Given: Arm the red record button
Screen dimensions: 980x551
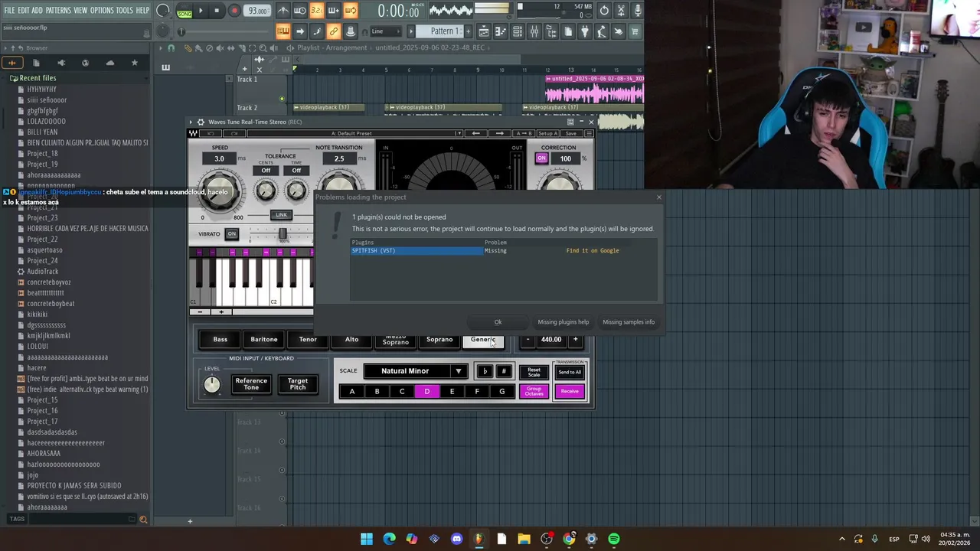Looking at the screenshot, I should point(234,11).
